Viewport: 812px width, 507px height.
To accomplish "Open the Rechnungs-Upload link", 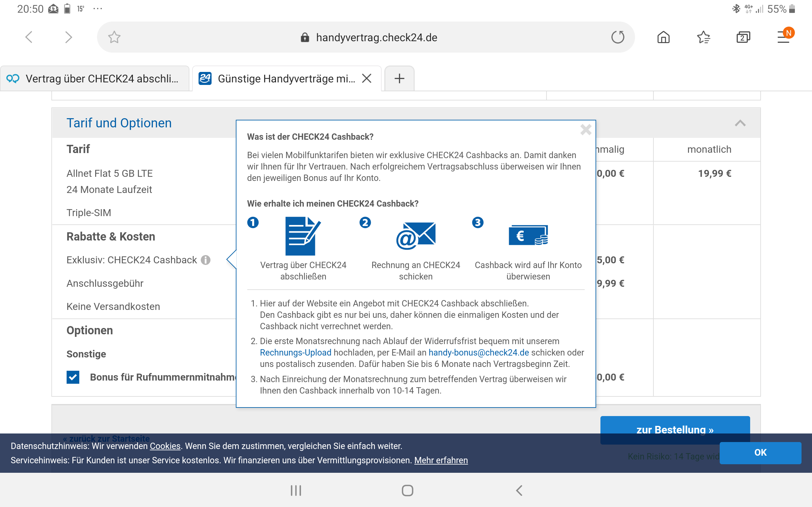I will [295, 352].
